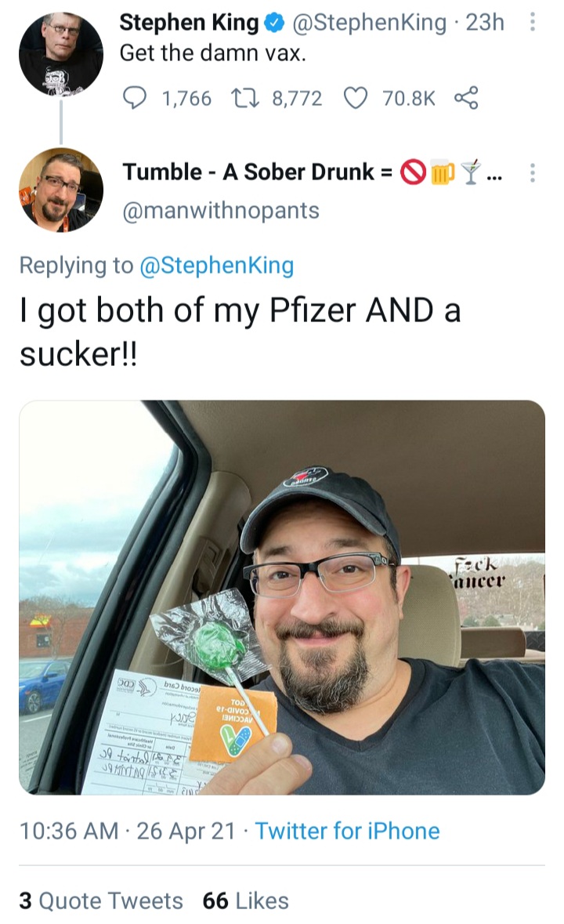Viewport: 564px width, 924px height.
Task: Open the 23h timestamp of King's tweet
Action: coord(485,23)
